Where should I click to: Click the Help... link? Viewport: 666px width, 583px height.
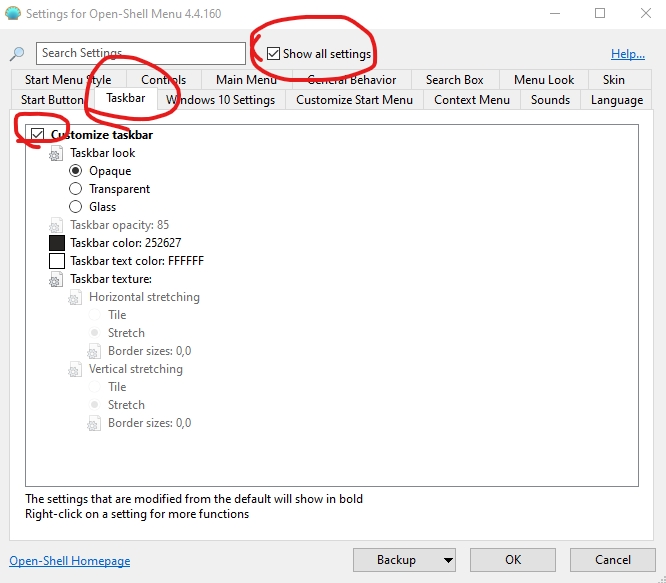pos(628,54)
